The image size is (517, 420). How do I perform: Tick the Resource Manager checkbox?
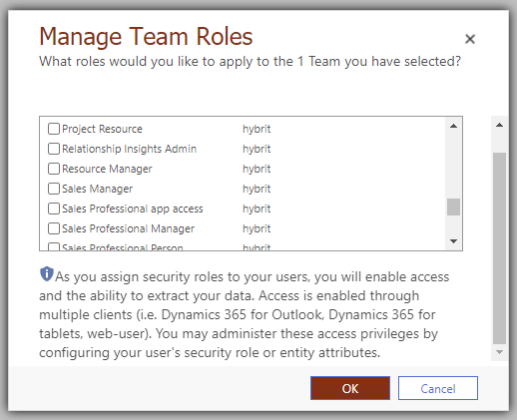[x=54, y=169]
